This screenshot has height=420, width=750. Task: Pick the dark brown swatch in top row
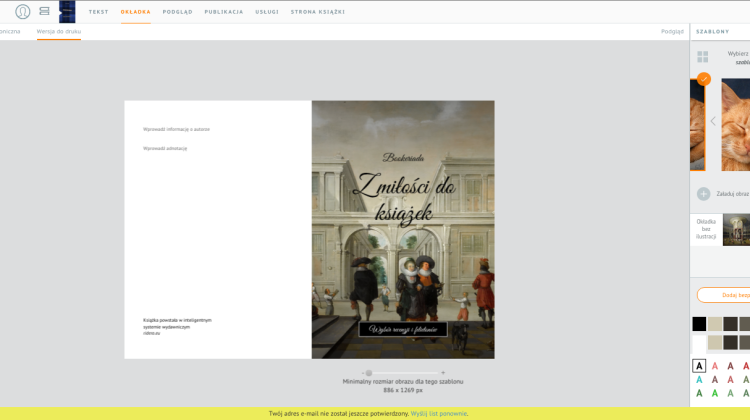click(x=730, y=324)
